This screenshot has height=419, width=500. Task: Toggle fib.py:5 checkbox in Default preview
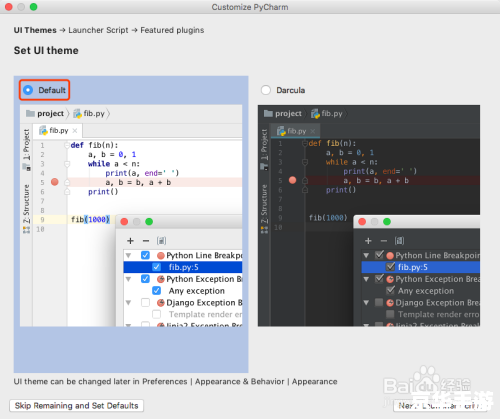click(x=156, y=267)
